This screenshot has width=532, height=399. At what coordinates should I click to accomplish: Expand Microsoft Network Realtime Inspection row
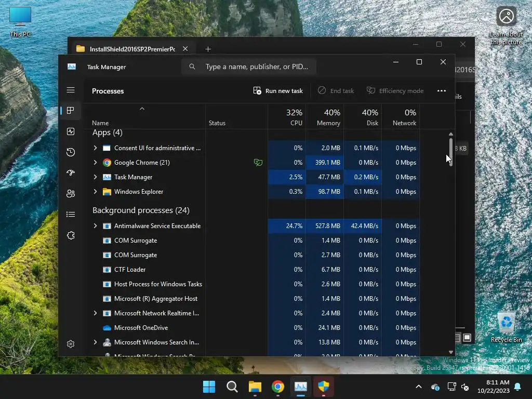tap(96, 313)
